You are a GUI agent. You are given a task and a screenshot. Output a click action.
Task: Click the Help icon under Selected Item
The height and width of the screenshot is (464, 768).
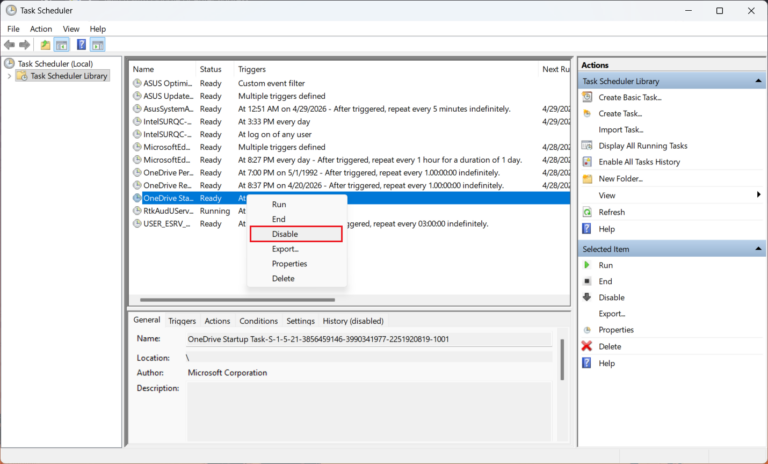[x=587, y=363]
